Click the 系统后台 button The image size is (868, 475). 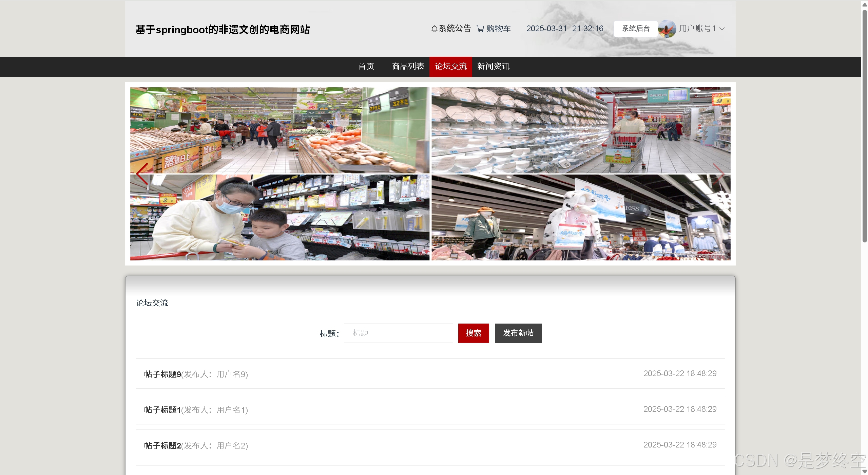(x=635, y=29)
